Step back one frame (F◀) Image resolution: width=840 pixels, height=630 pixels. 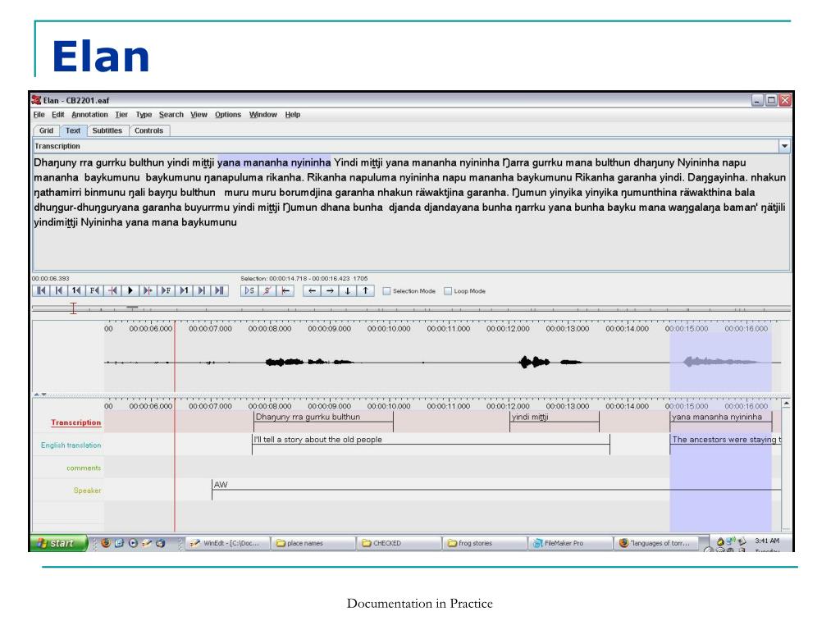(94, 291)
